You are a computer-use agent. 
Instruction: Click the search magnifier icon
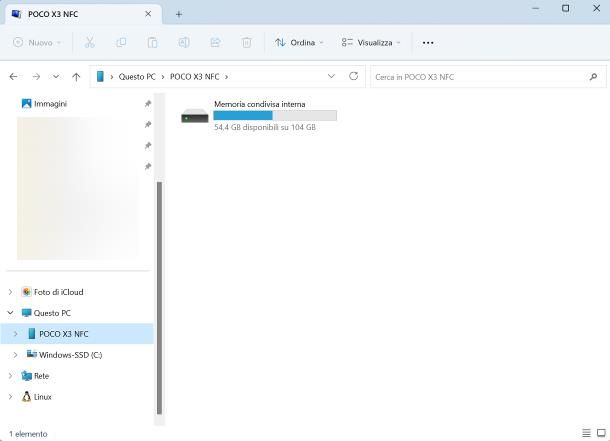(593, 77)
